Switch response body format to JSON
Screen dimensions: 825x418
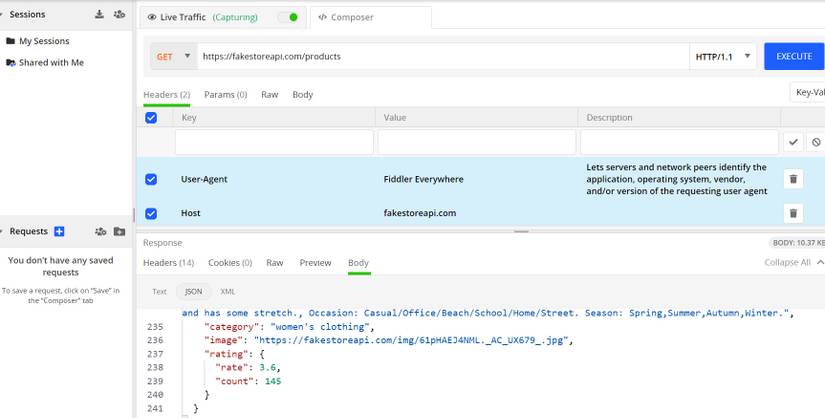coord(194,292)
